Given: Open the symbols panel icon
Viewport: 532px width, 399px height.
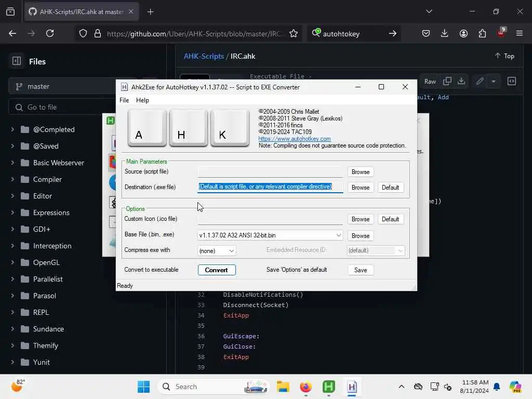Looking at the screenshot, I should 512,81.
